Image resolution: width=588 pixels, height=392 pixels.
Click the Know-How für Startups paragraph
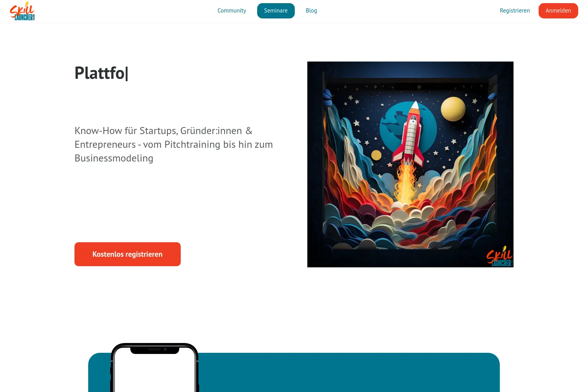point(174,144)
